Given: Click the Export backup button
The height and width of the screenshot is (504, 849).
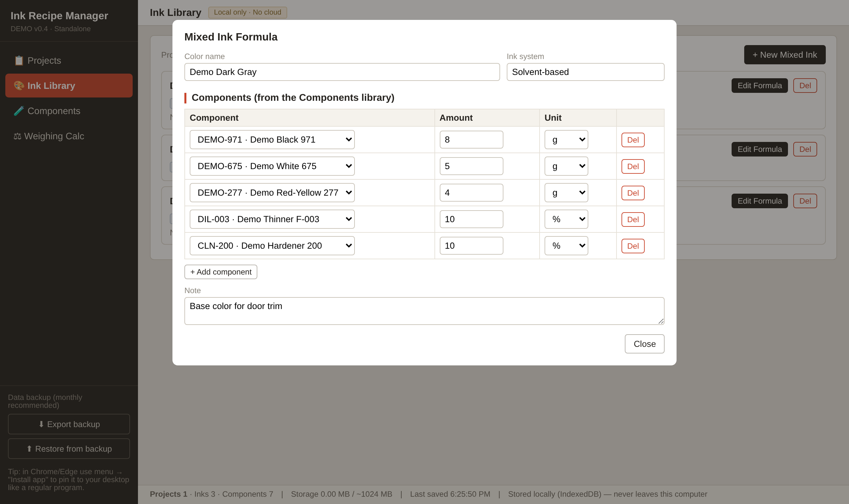Looking at the screenshot, I should [x=69, y=424].
